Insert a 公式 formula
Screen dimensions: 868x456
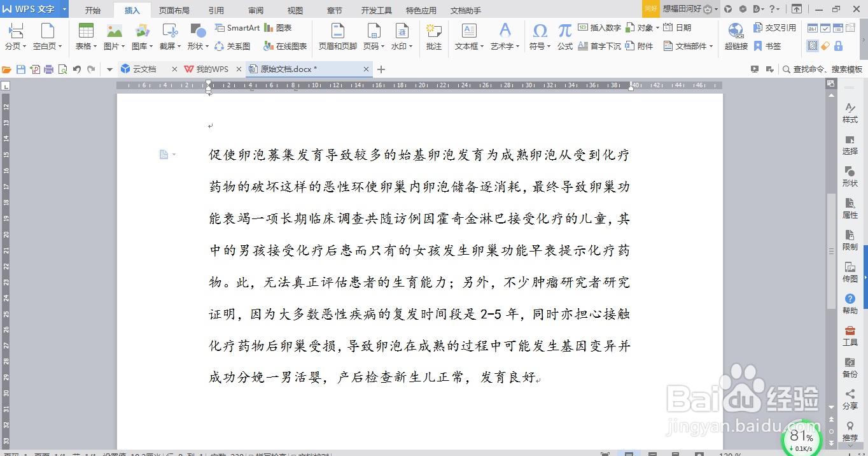[564, 35]
